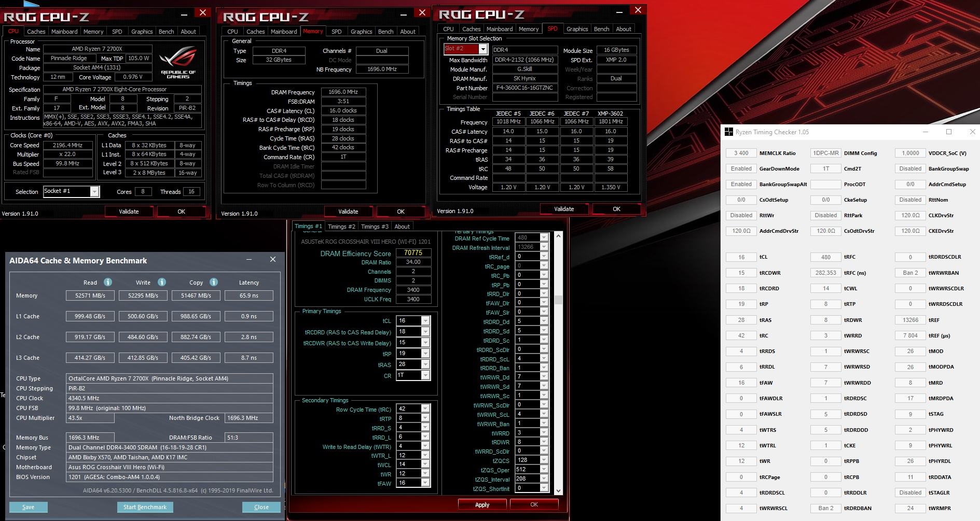Image resolution: width=980 pixels, height=521 pixels.
Task: Minimize the CPU-Z SPD window
Action: click(619, 11)
